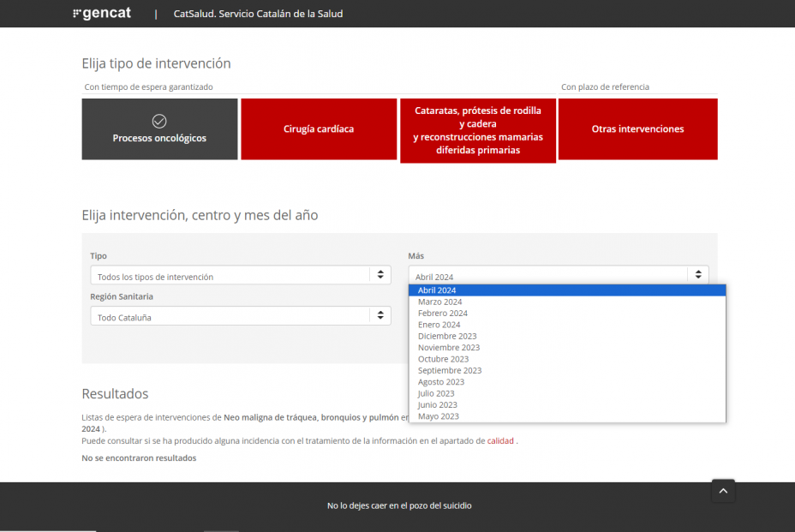The height and width of the screenshot is (532, 795).
Task: Open the Región Sanitaria dropdown
Action: [241, 316]
